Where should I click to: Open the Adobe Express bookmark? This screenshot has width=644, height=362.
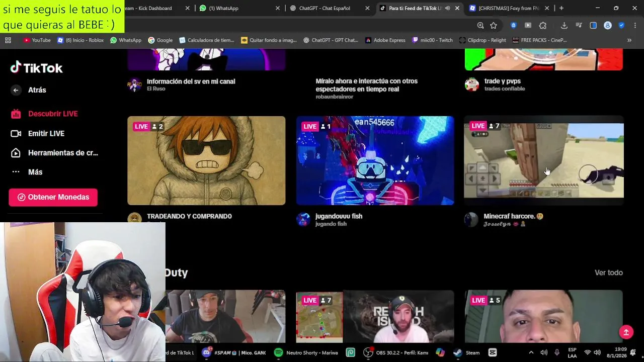pyautogui.click(x=385, y=40)
